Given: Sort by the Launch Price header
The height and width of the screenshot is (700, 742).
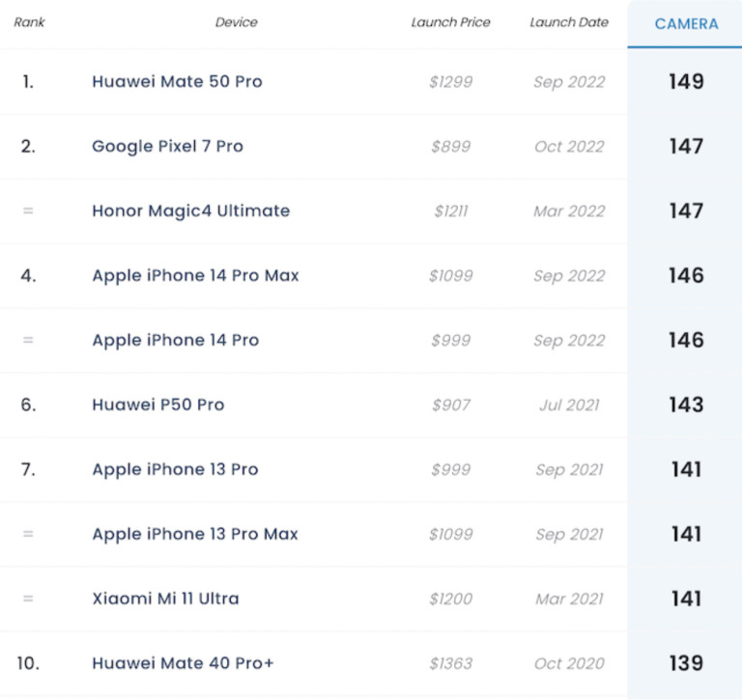Looking at the screenshot, I should point(450,22).
